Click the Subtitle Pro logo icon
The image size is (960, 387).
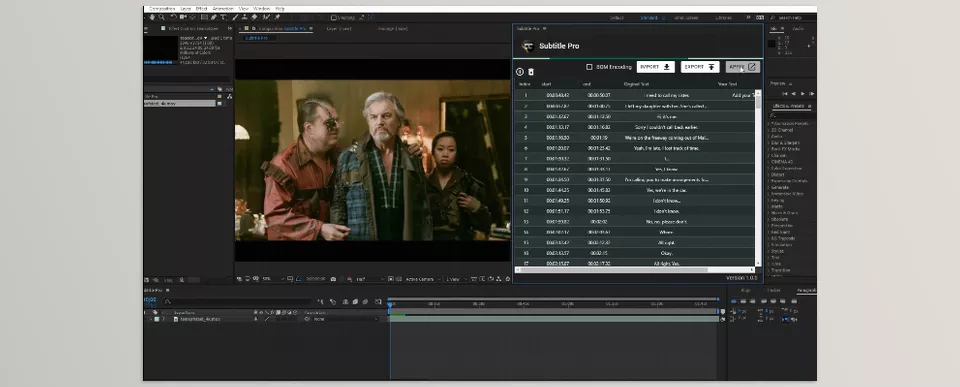click(x=528, y=46)
